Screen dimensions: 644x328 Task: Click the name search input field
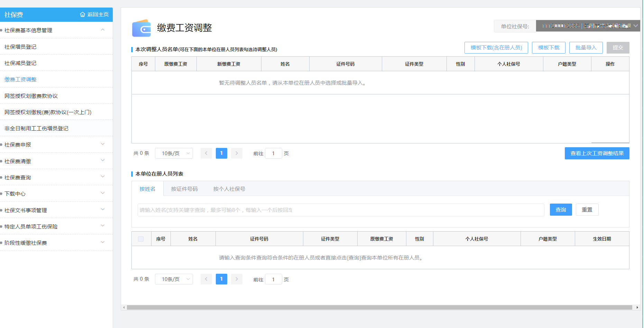point(340,210)
